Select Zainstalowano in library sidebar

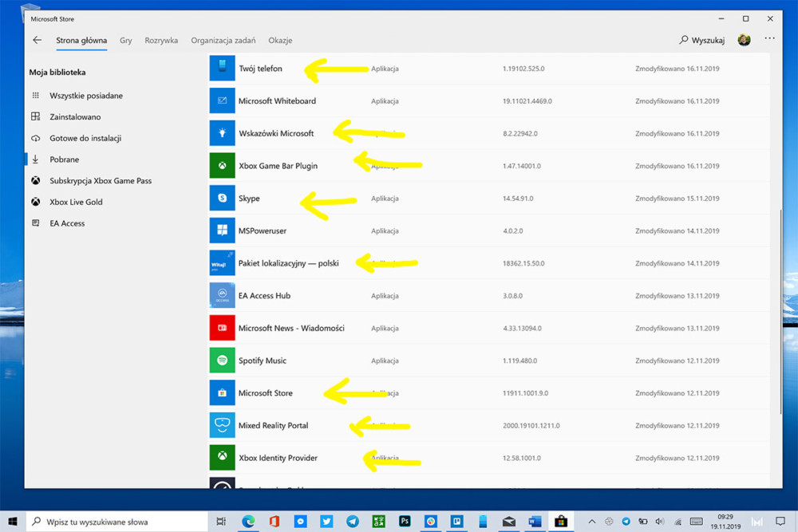[75, 117]
